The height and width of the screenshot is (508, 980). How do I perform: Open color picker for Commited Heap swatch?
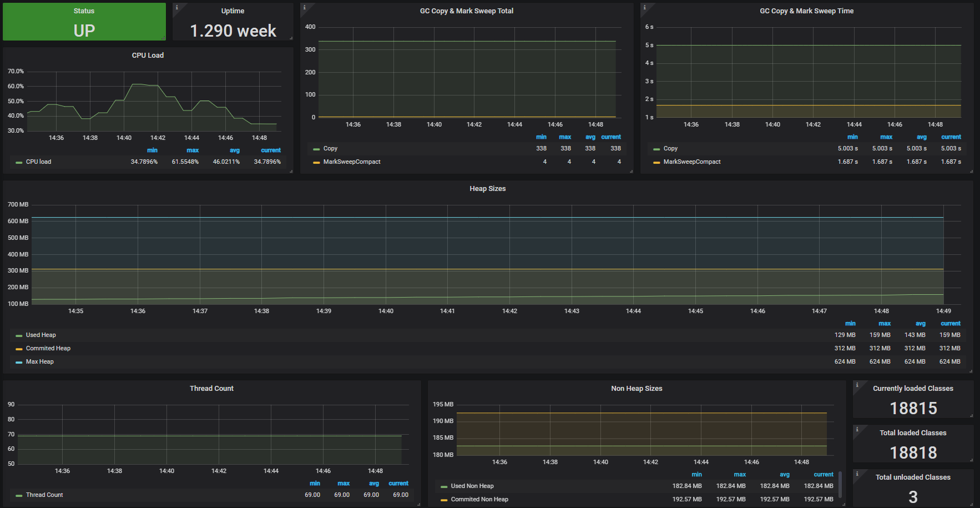(x=19, y=349)
